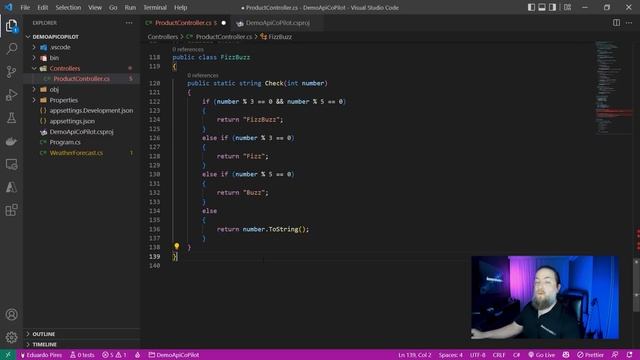Open the View menu
640x360 pixels.
point(95,7)
